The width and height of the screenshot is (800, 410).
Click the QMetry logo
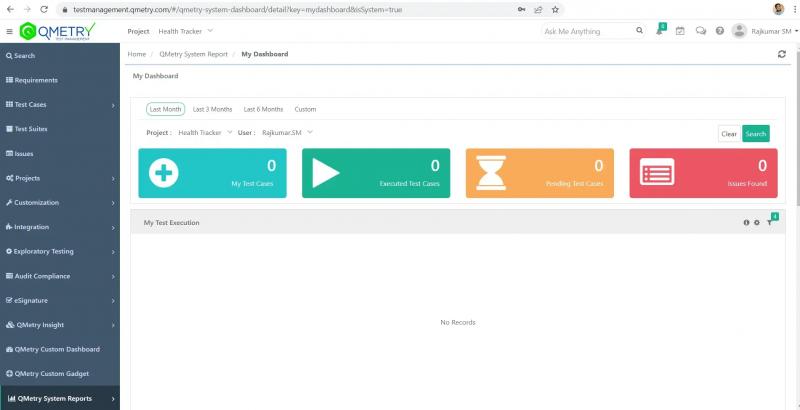point(57,31)
